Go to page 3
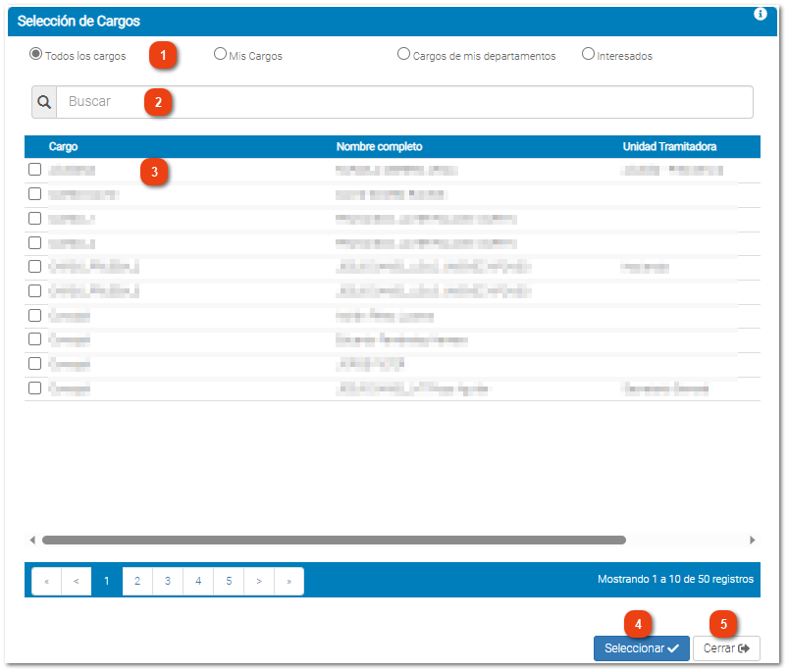Image resolution: width=788 pixels, height=672 pixels. [168, 582]
